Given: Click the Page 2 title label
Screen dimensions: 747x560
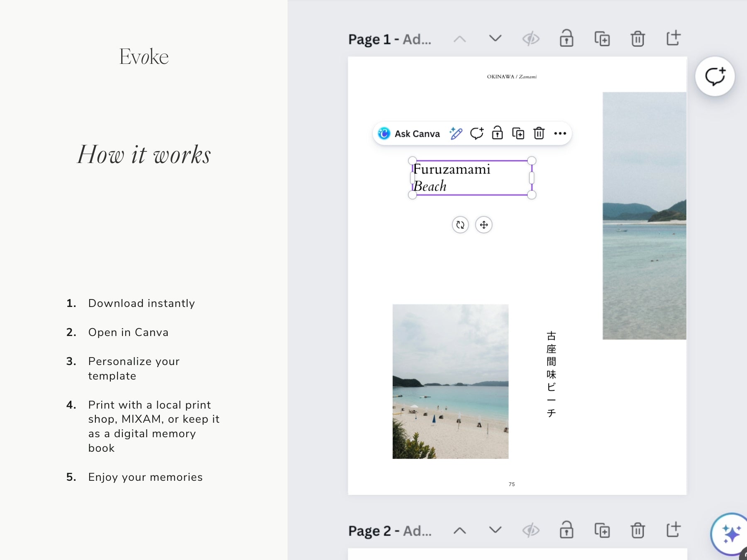Looking at the screenshot, I should tap(389, 531).
